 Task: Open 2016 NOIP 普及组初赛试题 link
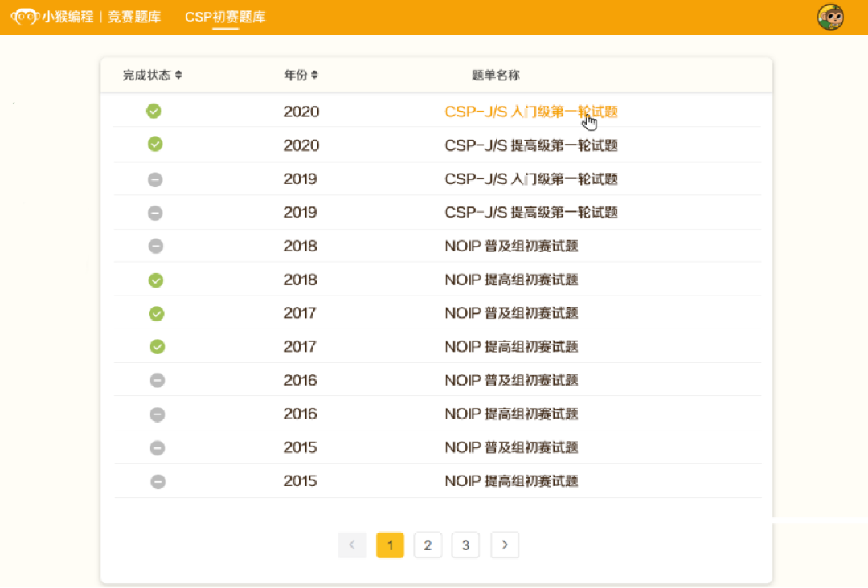pyautogui.click(x=511, y=381)
